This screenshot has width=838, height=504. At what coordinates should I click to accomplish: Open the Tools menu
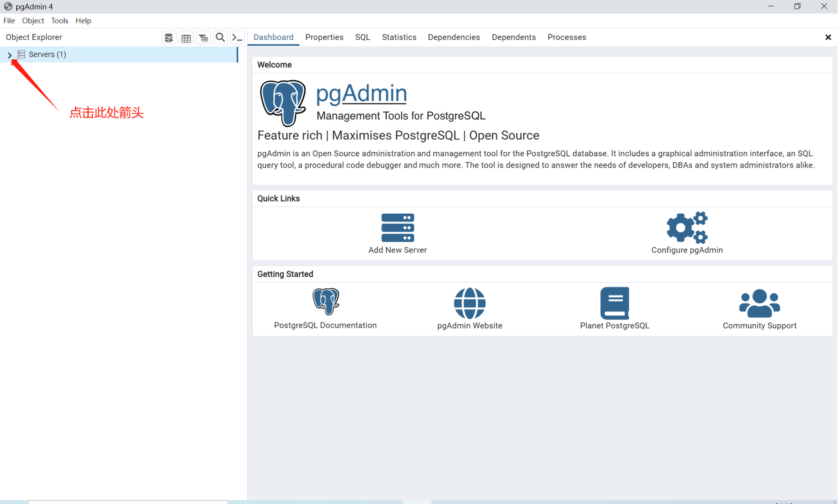coord(59,21)
